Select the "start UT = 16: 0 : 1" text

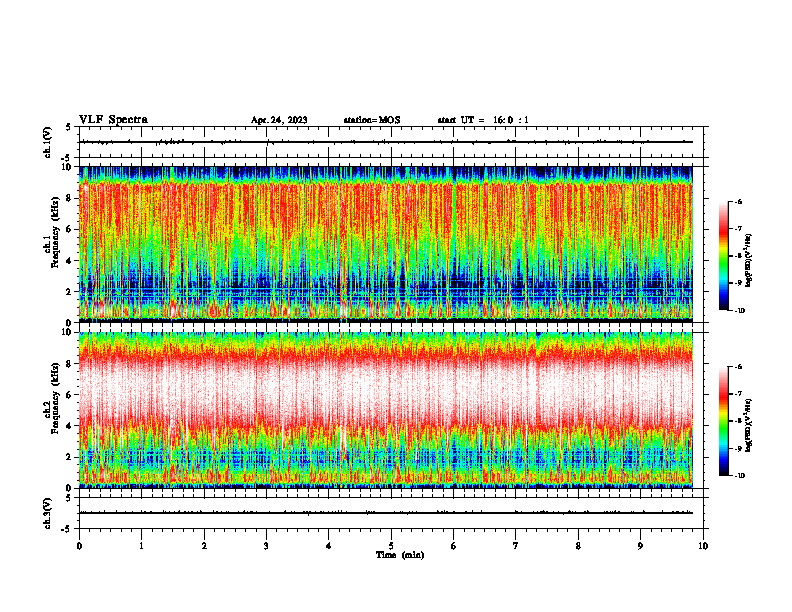point(483,120)
